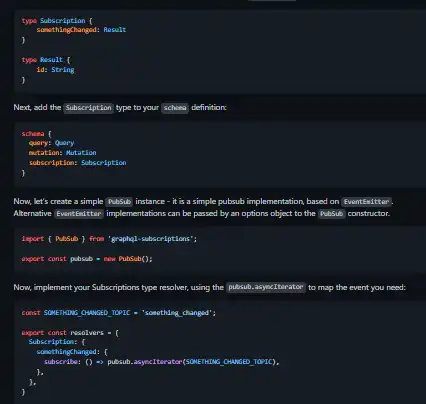426x404 pixels.
Task: Click 'Now, let's create a simple' paragraph text
Action: [x=58, y=202]
